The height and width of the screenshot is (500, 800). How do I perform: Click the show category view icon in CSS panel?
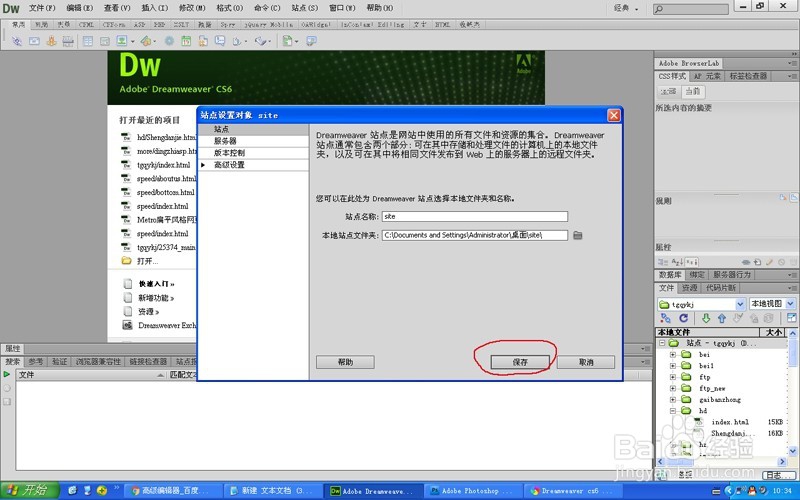[x=663, y=262]
